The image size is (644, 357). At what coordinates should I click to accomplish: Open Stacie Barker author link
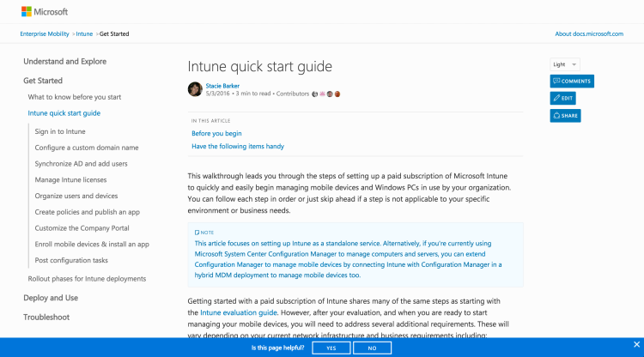coord(222,86)
